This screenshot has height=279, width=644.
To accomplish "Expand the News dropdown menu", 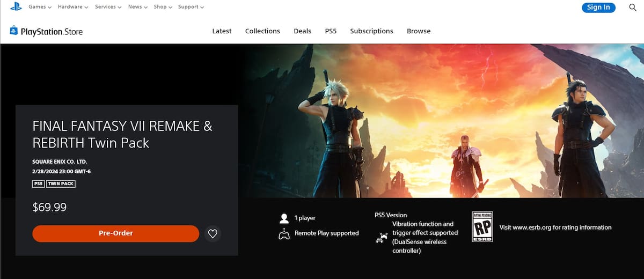I will [x=137, y=7].
